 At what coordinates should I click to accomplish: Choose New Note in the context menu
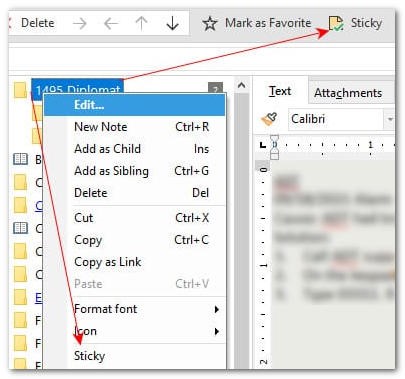tap(134, 127)
